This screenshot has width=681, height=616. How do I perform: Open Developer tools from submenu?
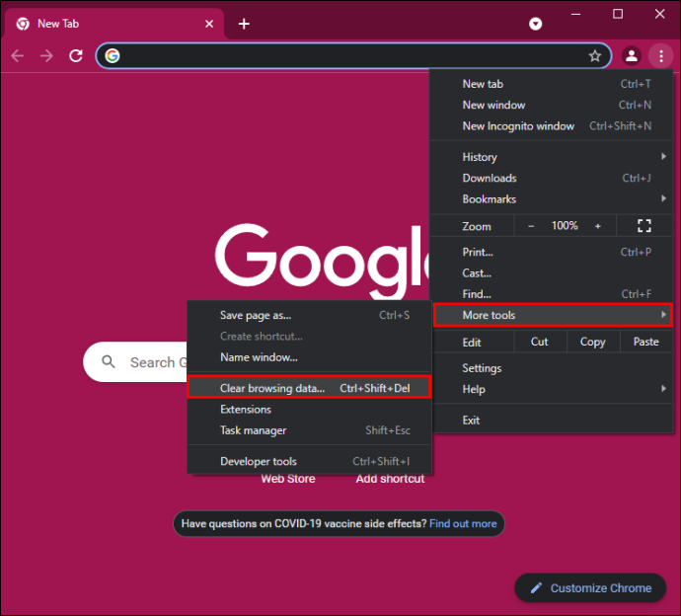click(310, 461)
